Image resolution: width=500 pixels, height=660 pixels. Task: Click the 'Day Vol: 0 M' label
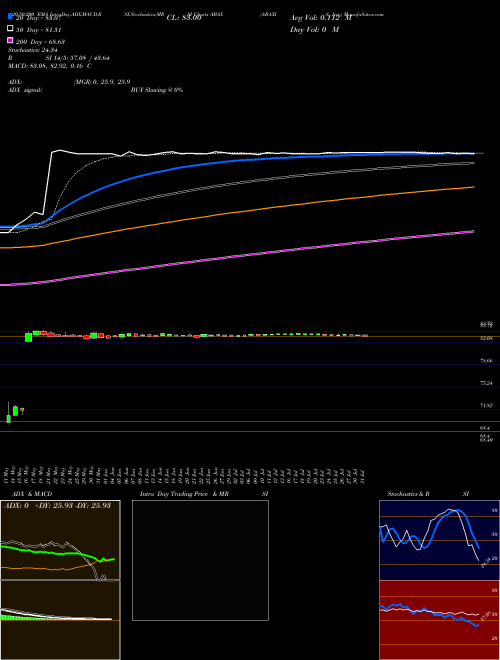(x=314, y=30)
